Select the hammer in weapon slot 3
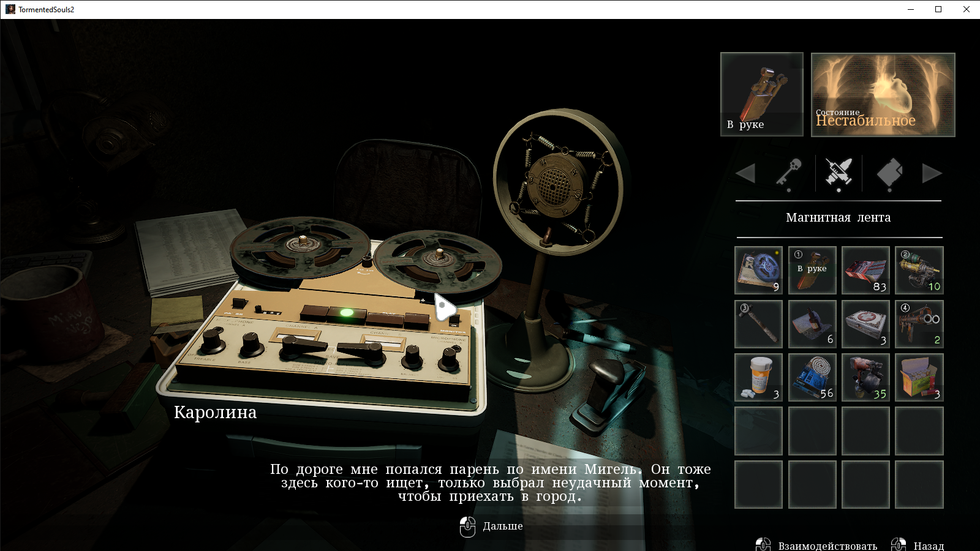This screenshot has height=551, width=980. (x=758, y=324)
